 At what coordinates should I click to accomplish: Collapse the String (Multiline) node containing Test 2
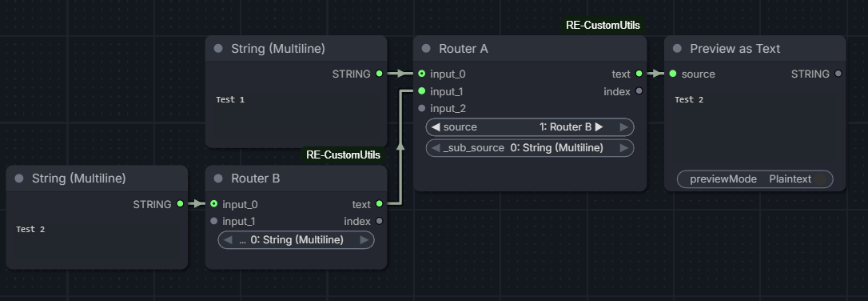(19, 179)
